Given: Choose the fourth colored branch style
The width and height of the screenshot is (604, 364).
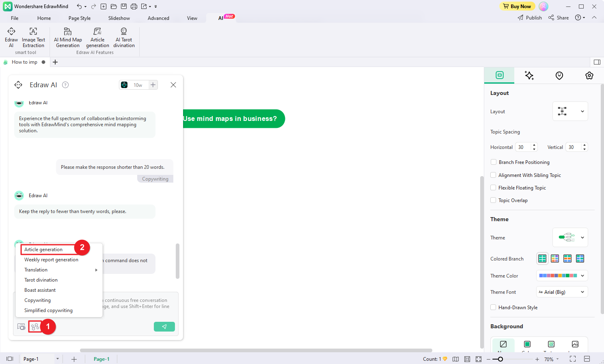Looking at the screenshot, I should pos(580,258).
